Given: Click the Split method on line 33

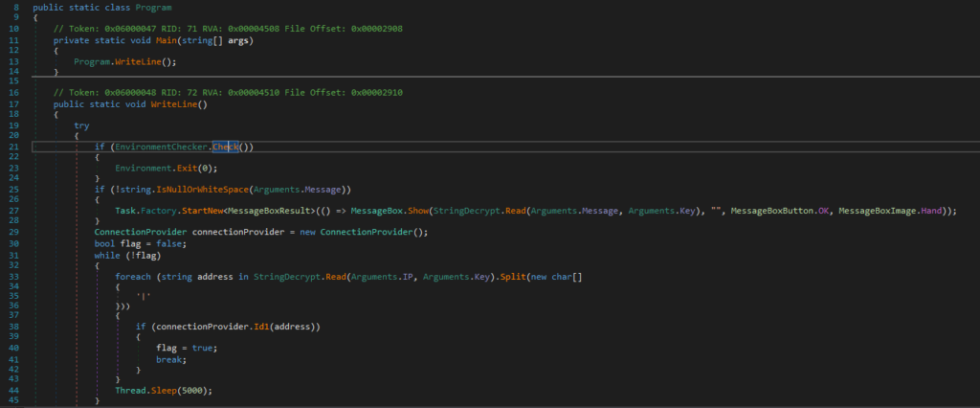Looking at the screenshot, I should 513,277.
